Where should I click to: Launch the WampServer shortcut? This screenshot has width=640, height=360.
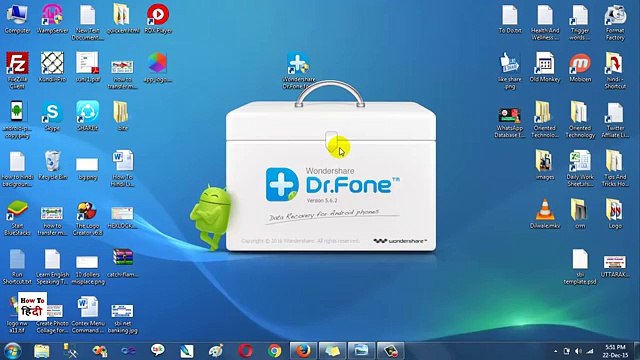[52, 19]
